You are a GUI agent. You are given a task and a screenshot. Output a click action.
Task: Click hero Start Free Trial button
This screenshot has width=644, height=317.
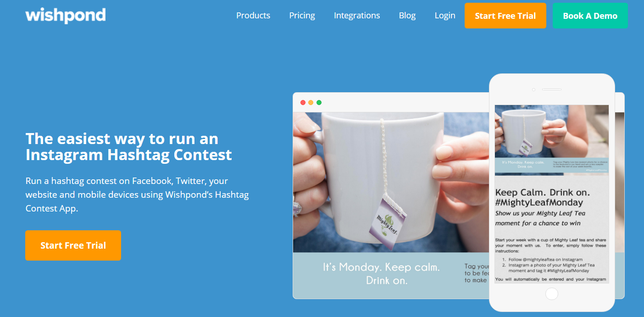tap(73, 245)
